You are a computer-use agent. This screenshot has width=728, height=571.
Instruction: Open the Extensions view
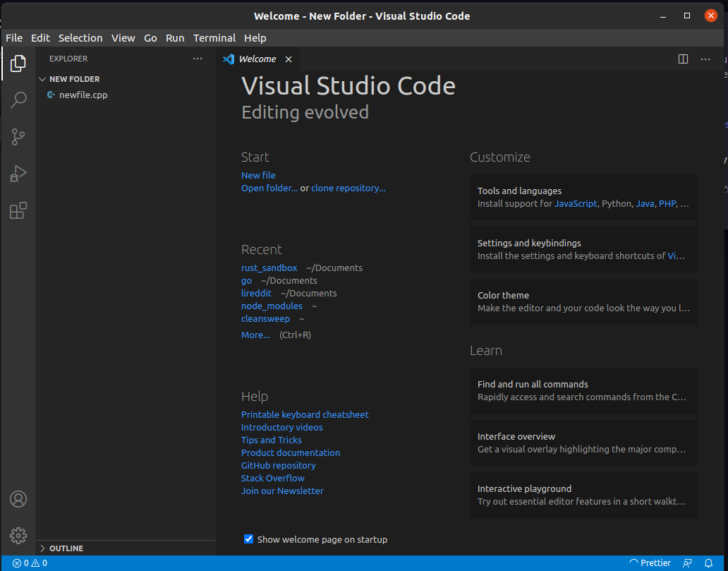pos(18,210)
